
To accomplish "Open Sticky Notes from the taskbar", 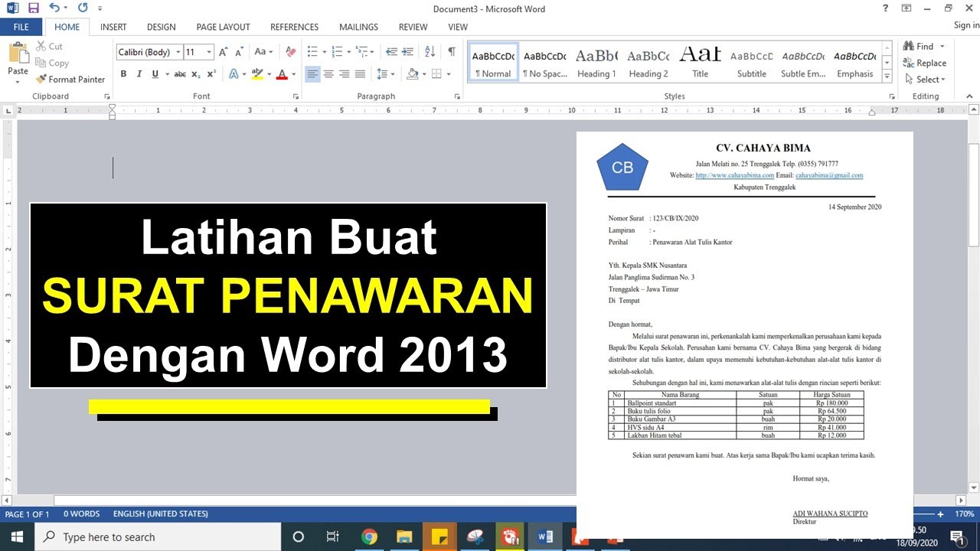I will coord(439,537).
